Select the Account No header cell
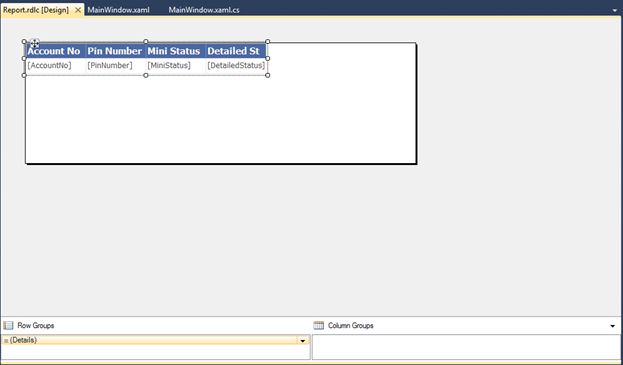This screenshot has height=365, width=623. point(56,51)
